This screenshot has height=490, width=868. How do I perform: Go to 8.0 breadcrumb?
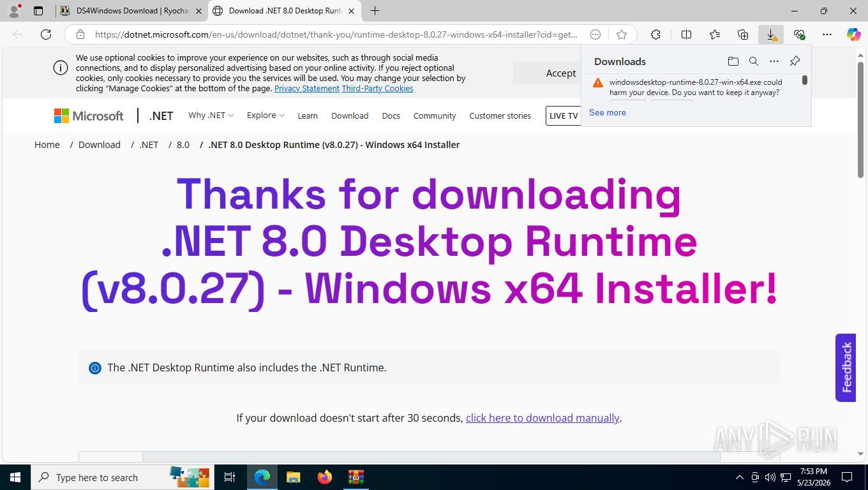[x=183, y=145]
